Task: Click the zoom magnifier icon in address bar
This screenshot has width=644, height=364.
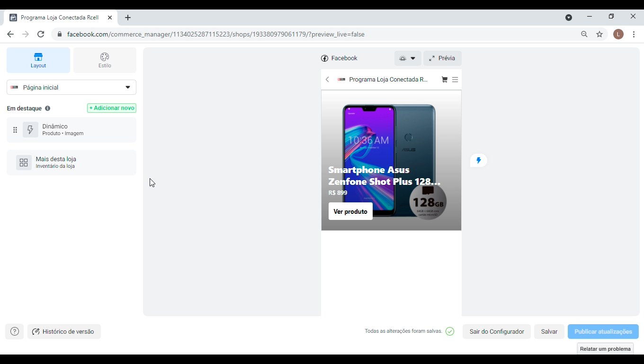Action: click(584, 34)
